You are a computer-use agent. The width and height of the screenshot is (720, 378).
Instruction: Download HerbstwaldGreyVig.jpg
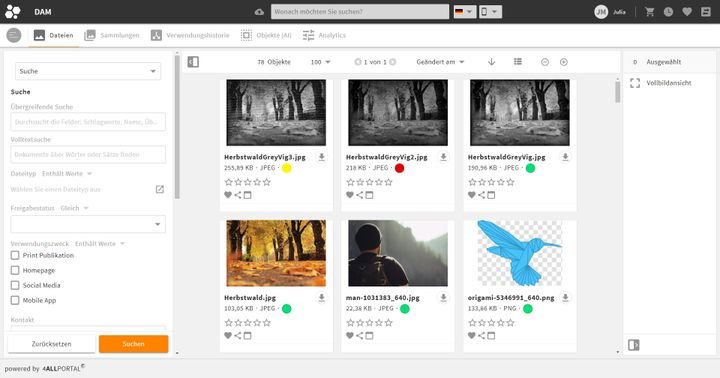(x=565, y=157)
